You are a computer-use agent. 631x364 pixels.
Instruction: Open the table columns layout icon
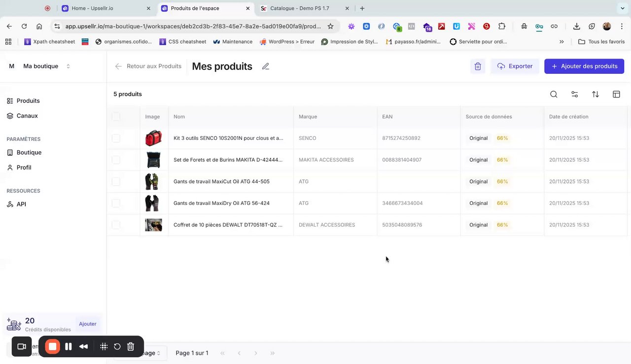[616, 94]
